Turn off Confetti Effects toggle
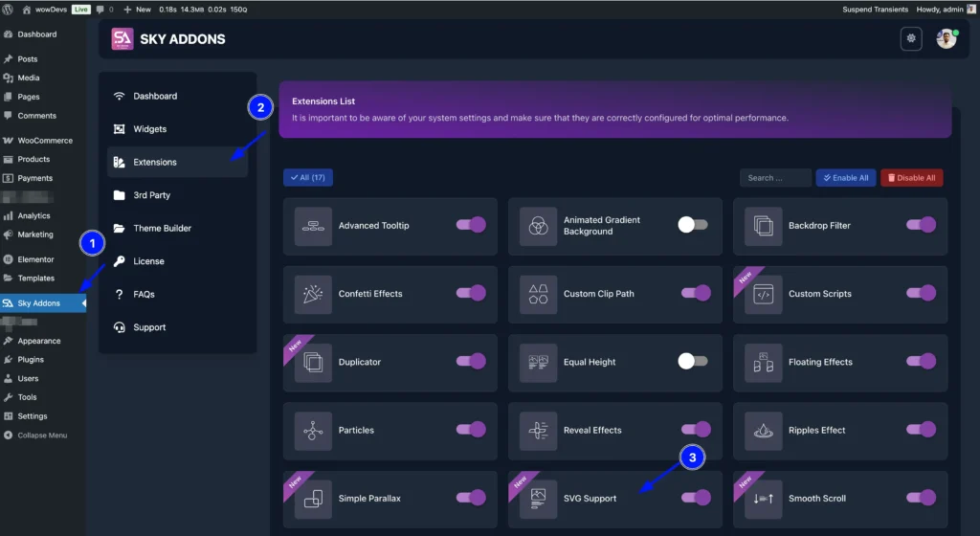The image size is (980, 536). pyautogui.click(x=471, y=293)
